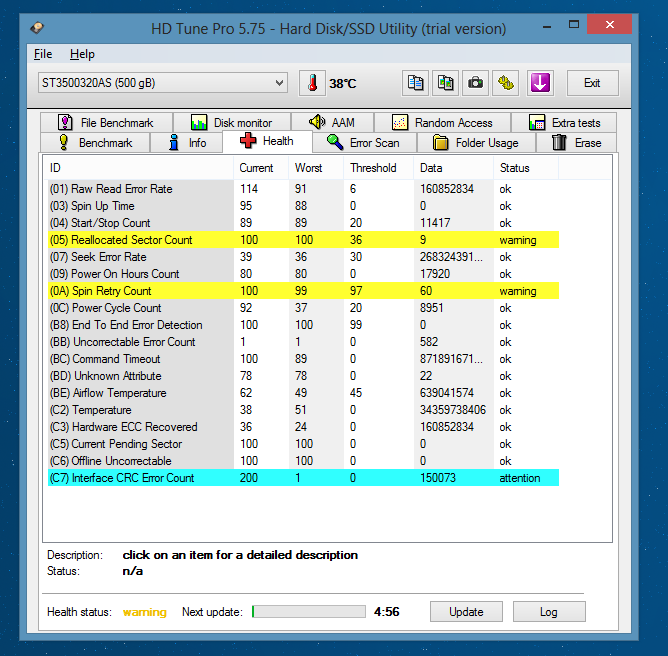668x656 pixels.
Task: Select the (C5) Current Pending Sector row
Action: point(303,444)
